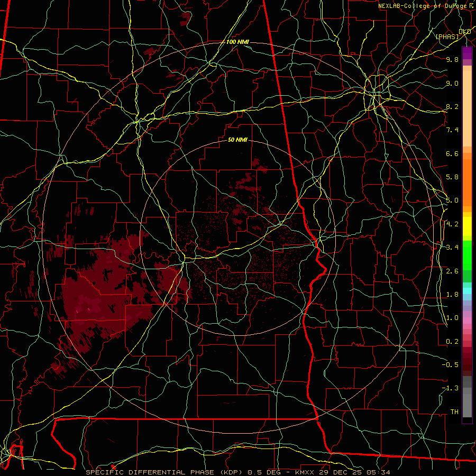Click the -0.5 scale value
The image size is (476, 476).
coord(450,365)
